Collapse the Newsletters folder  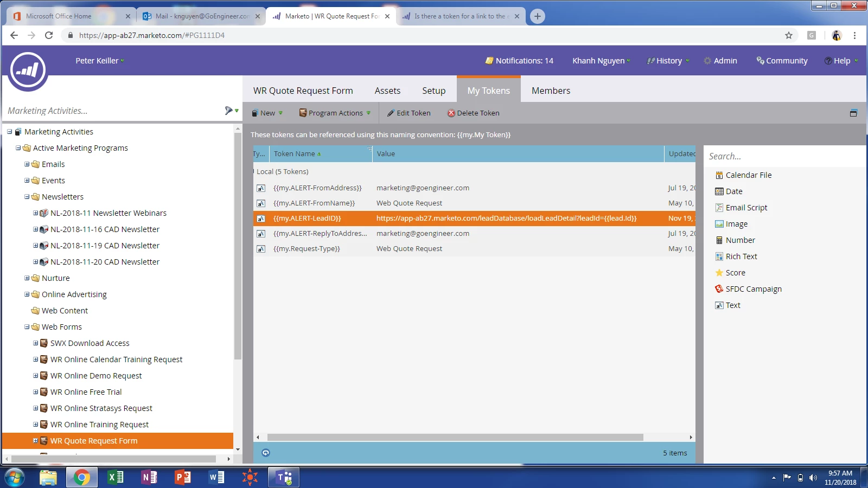27,197
